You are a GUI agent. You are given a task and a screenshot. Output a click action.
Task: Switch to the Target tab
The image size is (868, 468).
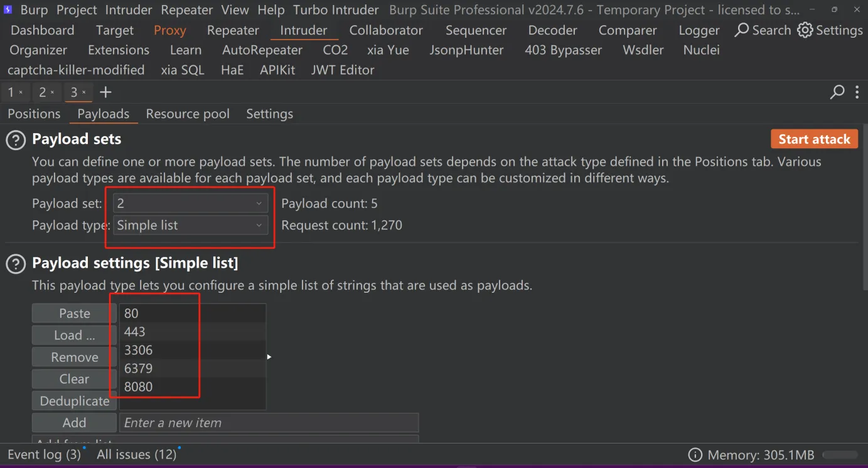[x=115, y=30]
